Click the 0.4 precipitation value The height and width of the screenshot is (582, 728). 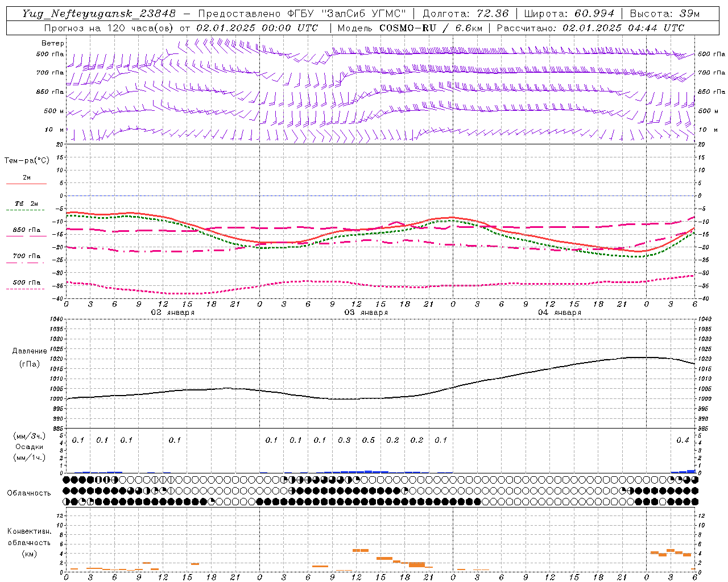pyautogui.click(x=682, y=440)
